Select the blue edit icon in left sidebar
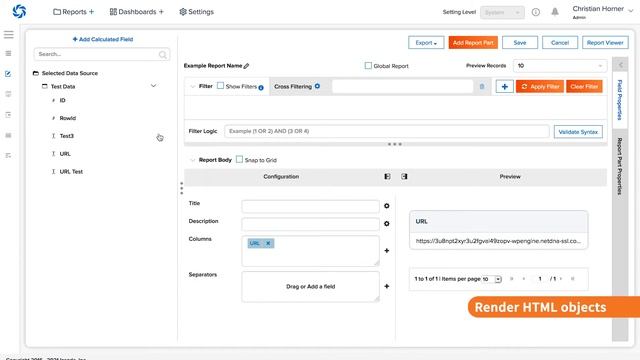The width and height of the screenshot is (640, 360). (x=8, y=74)
